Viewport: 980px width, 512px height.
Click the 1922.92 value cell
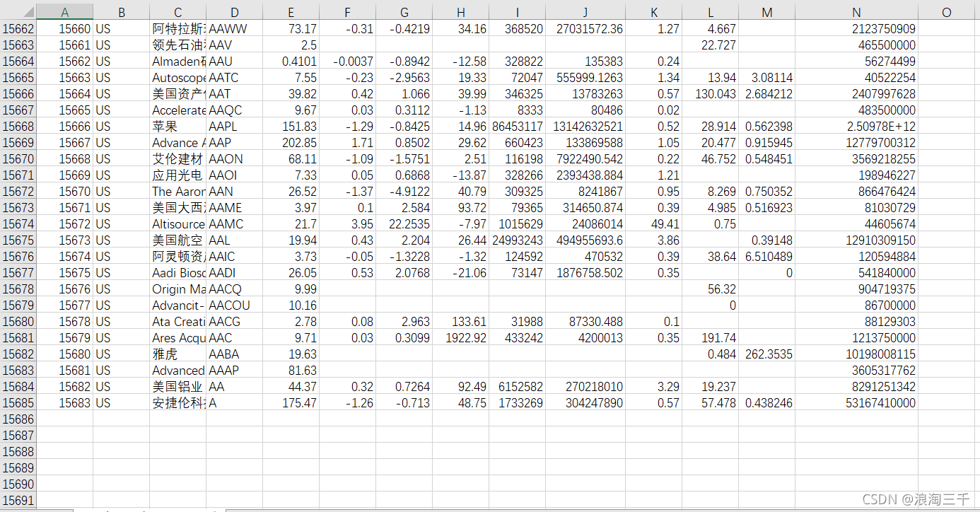461,338
